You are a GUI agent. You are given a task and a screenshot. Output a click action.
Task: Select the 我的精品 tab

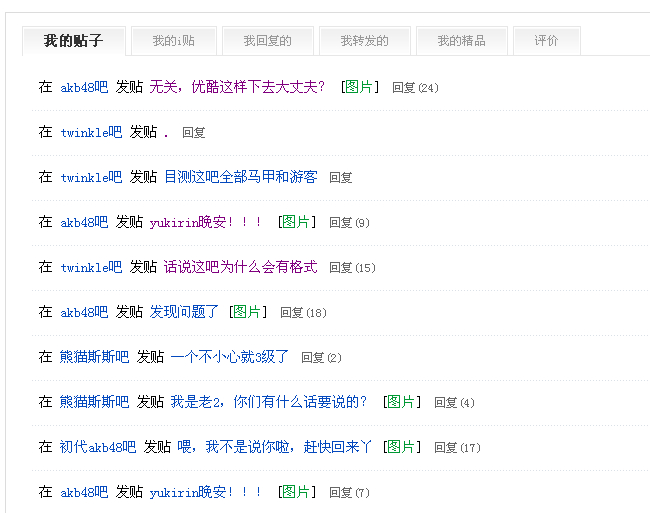(462, 41)
